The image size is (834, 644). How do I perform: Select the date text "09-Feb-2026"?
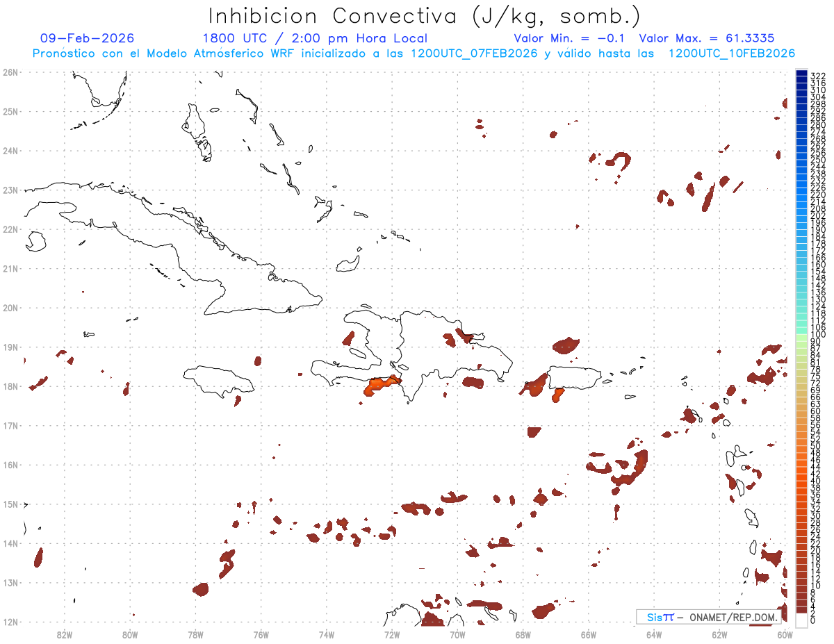[x=88, y=38]
